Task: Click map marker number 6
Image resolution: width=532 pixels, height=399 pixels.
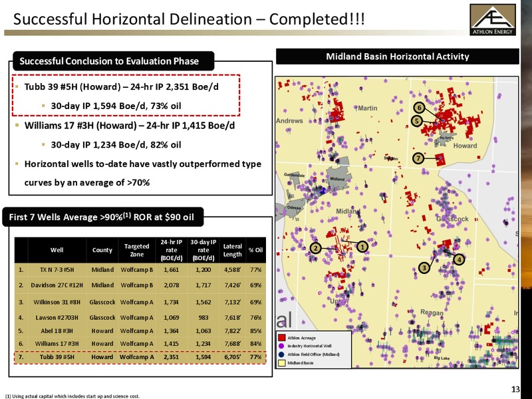Action: pos(420,108)
